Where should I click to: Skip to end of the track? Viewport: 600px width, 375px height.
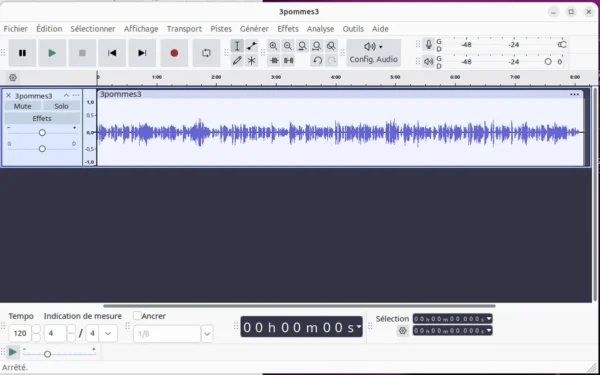[x=142, y=53]
